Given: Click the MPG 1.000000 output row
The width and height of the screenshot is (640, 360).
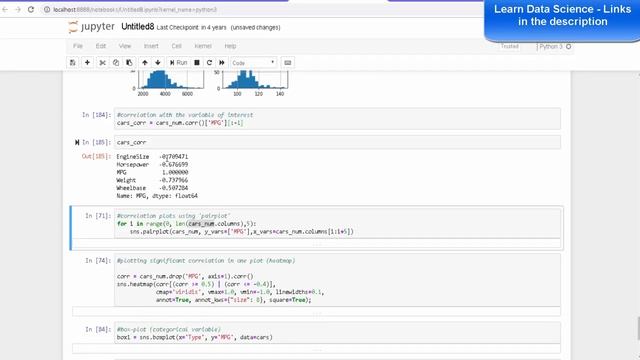Looking at the screenshot, I should [x=152, y=172].
